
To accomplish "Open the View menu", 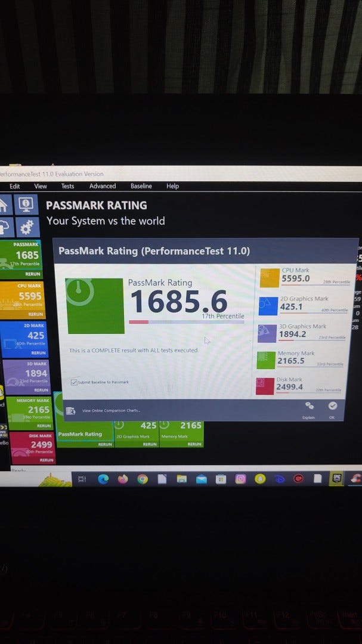I will click(41, 186).
